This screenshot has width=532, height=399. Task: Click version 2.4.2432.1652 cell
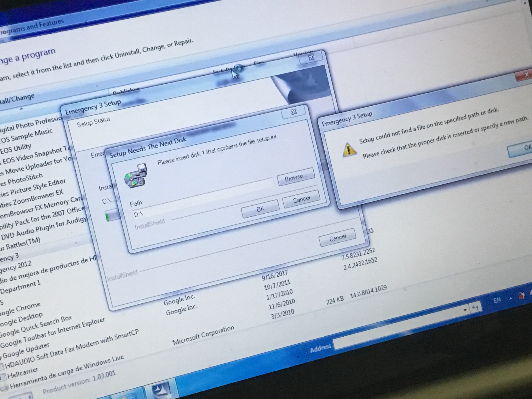[x=360, y=264]
